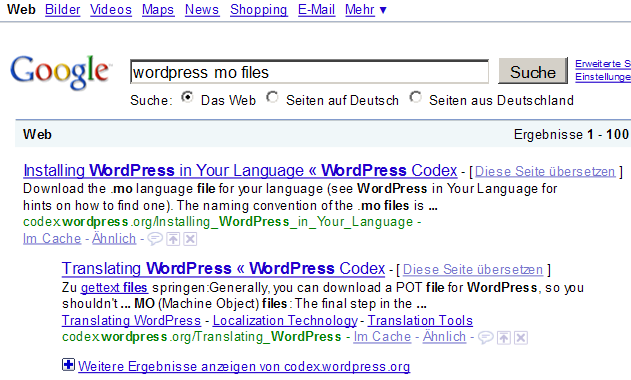Open News from top navigation
The width and height of the screenshot is (631, 380).
point(202,10)
